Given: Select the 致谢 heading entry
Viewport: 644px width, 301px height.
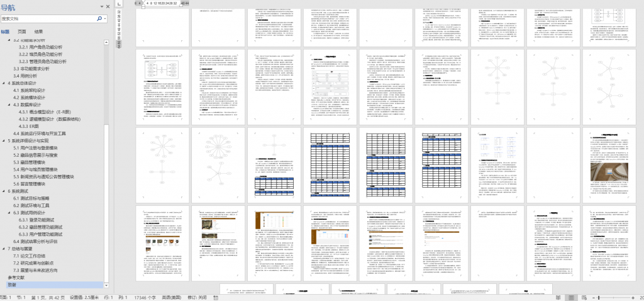Looking at the screenshot, I should (x=13, y=285).
